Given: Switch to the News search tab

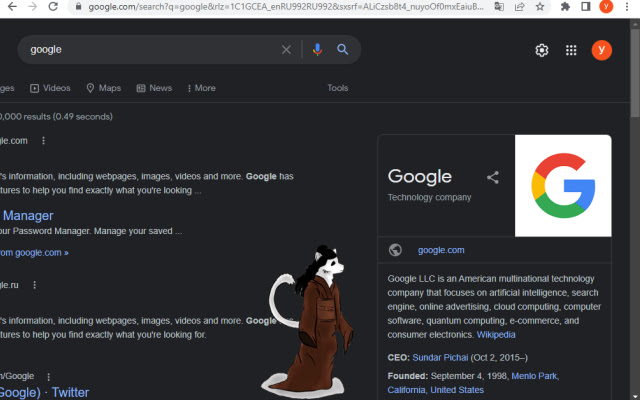Looking at the screenshot, I should [154, 88].
